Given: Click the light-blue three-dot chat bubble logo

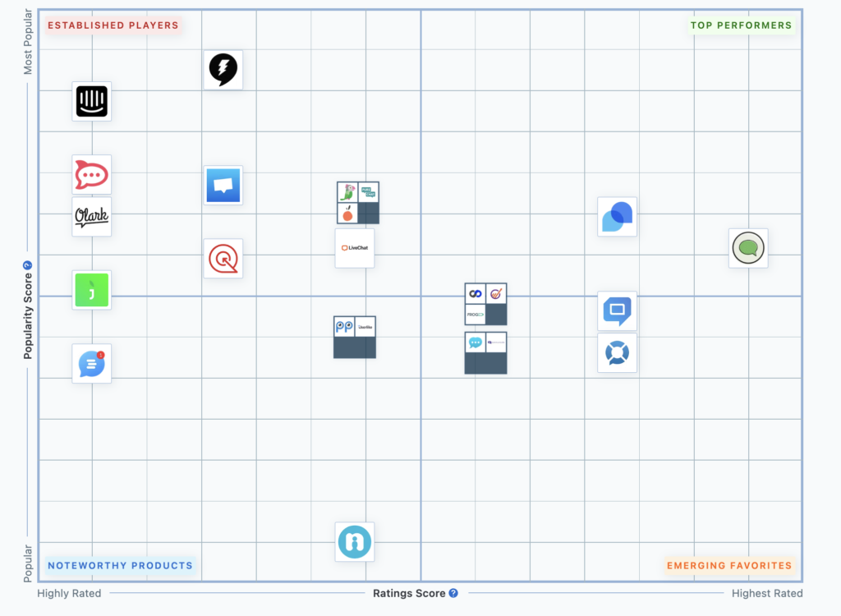Looking at the screenshot, I should (476, 342).
